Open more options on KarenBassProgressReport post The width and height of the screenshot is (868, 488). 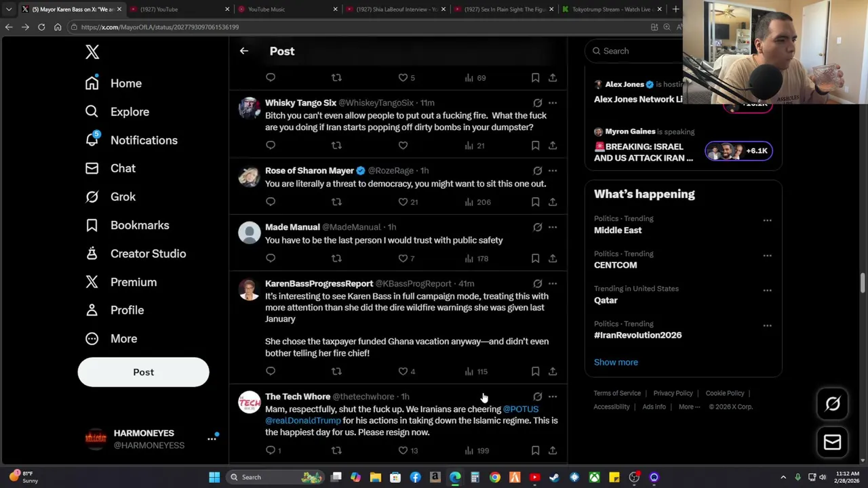click(x=553, y=283)
